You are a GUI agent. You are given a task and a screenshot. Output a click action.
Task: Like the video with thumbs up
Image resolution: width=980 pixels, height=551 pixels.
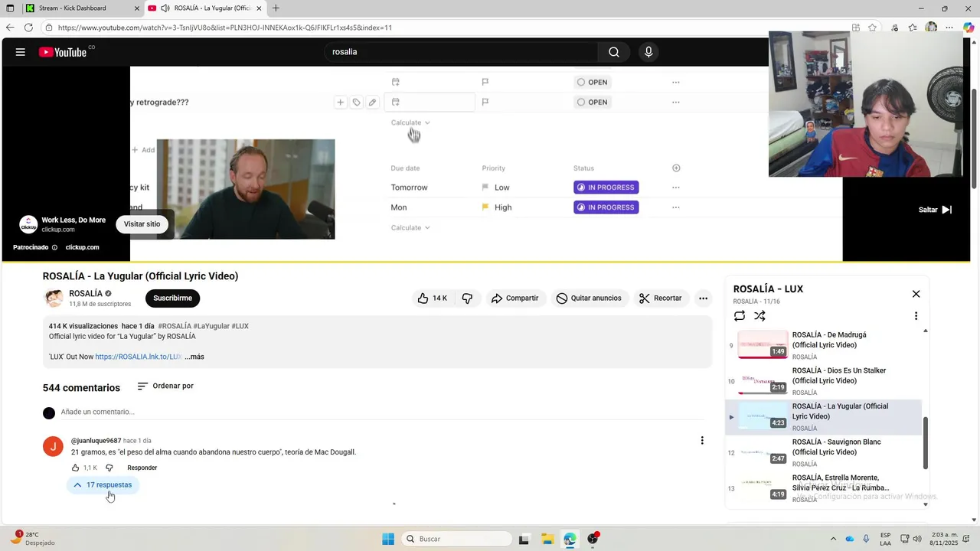click(432, 298)
